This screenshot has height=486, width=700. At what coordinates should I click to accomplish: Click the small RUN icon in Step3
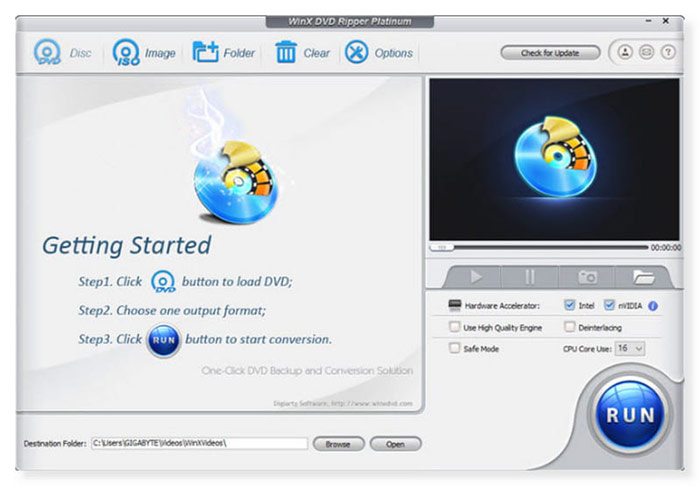tap(164, 340)
